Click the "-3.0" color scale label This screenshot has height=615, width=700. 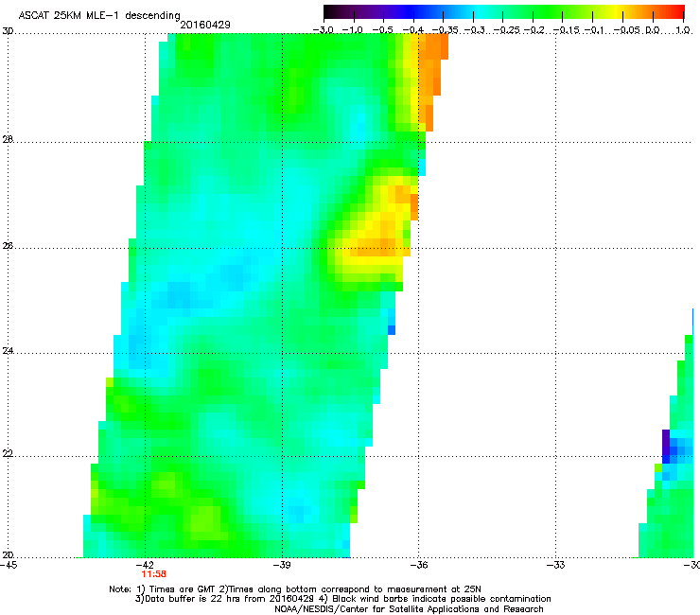323,30
